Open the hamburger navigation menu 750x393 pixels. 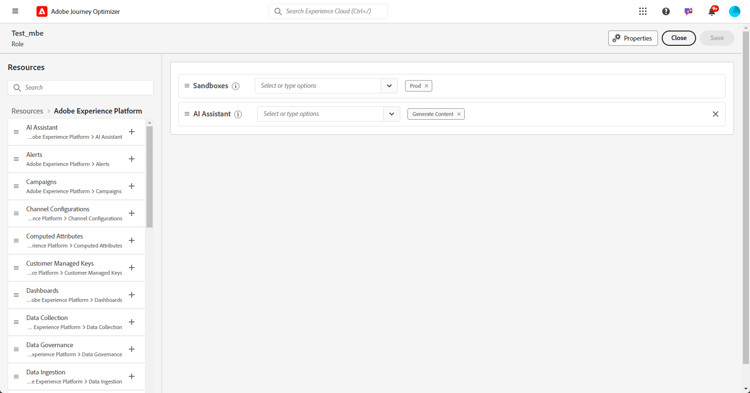15,11
